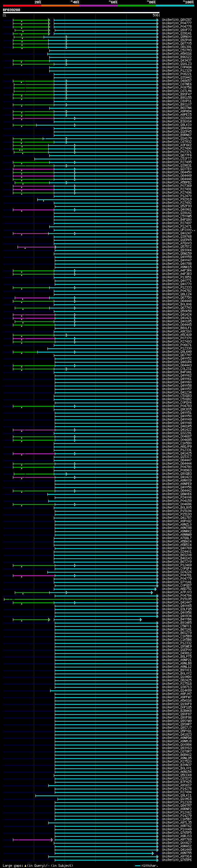Click the orange ~40% identity color bar
Viewport: 197px width, 868px height.
60,6
